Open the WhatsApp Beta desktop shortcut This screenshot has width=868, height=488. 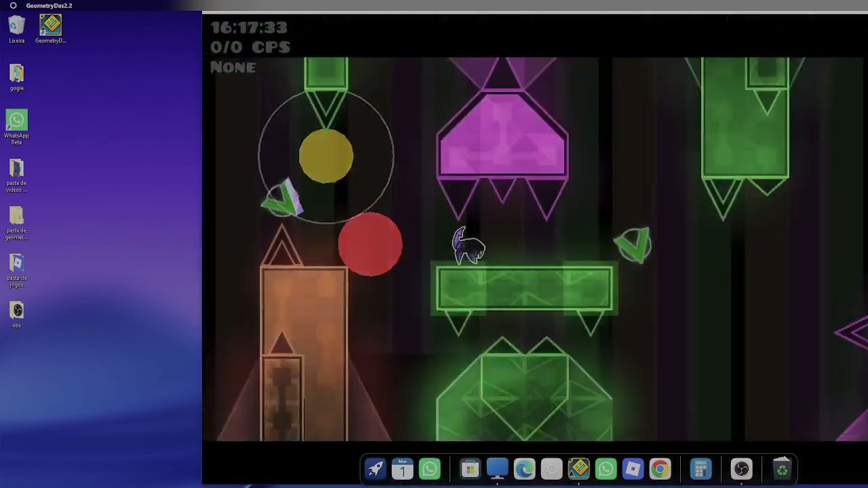click(17, 127)
